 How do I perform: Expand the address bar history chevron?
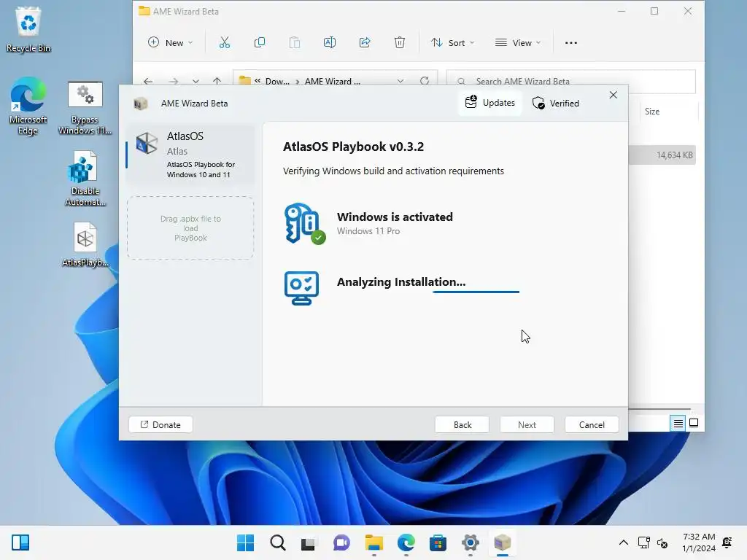click(x=400, y=81)
